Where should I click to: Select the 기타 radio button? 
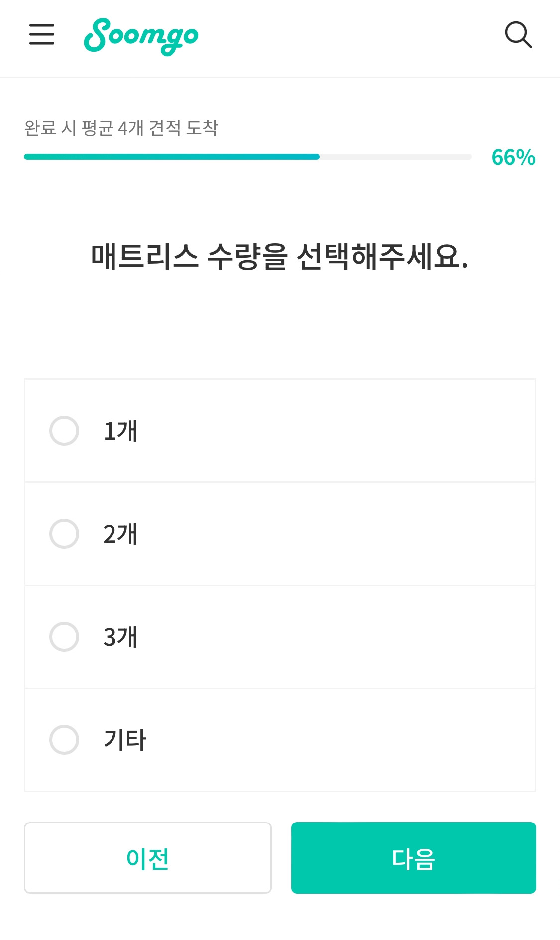64,740
